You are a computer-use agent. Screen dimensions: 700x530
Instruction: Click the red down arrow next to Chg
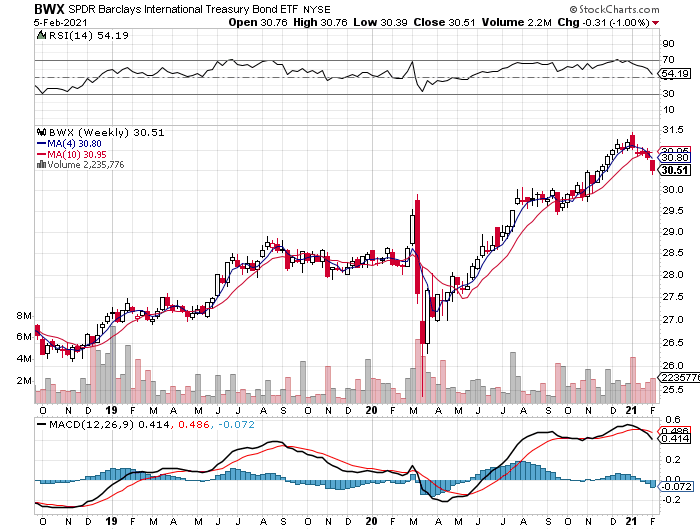click(x=655, y=23)
